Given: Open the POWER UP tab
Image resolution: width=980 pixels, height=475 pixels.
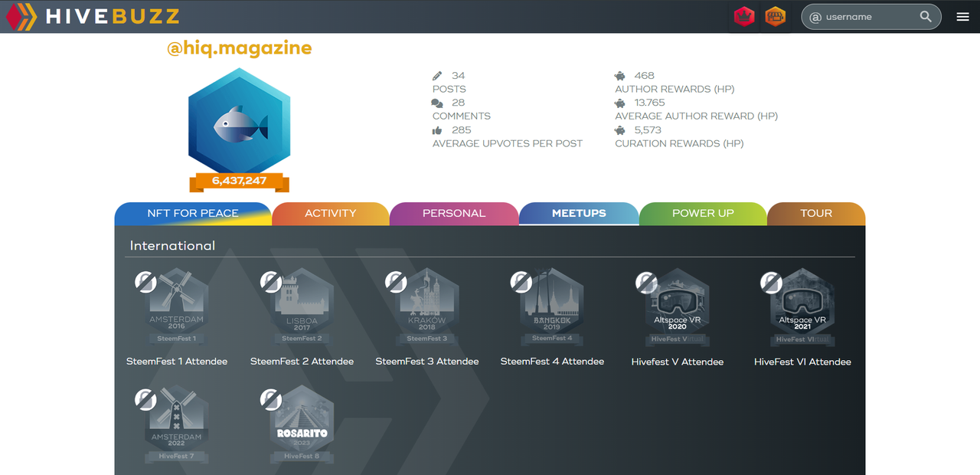Looking at the screenshot, I should tap(703, 214).
